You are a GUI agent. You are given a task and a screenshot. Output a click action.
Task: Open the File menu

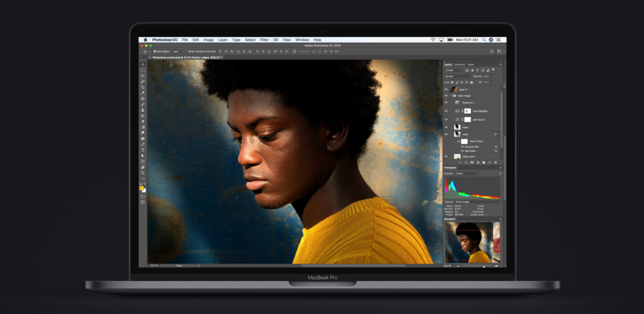[185, 40]
